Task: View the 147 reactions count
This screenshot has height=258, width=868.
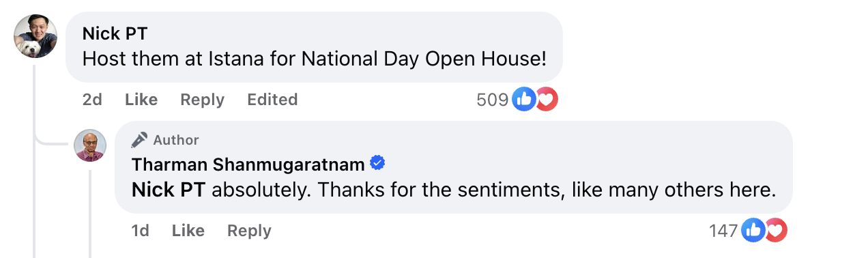Action: click(x=723, y=231)
